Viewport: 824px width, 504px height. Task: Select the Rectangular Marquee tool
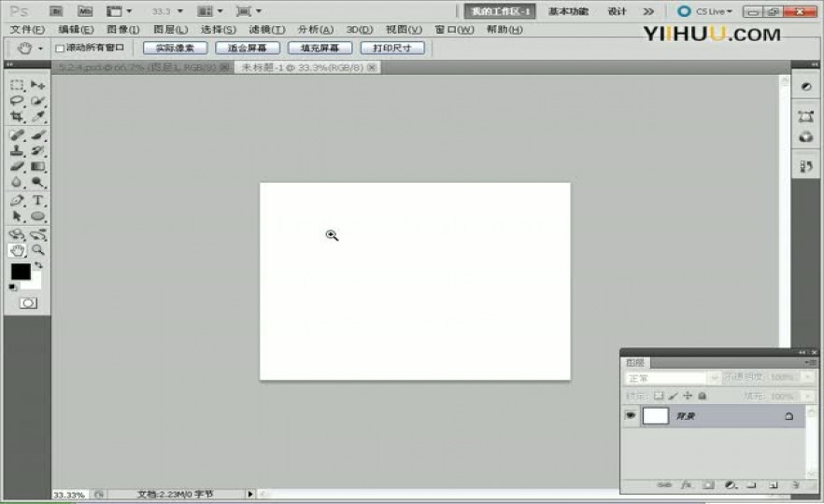click(17, 85)
